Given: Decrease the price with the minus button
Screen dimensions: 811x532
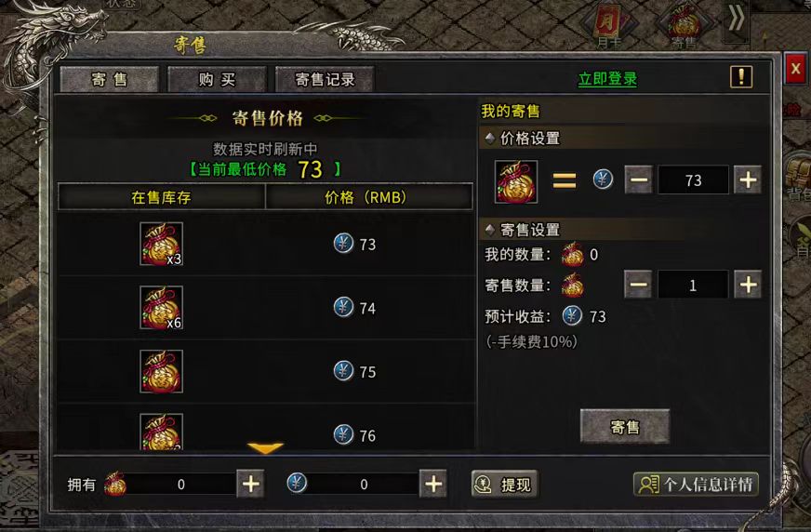Looking at the screenshot, I should coord(638,180).
